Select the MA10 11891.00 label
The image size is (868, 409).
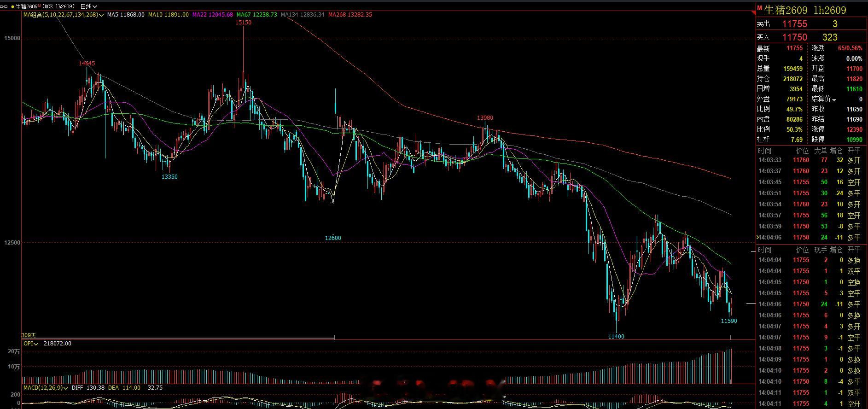pyautogui.click(x=168, y=15)
